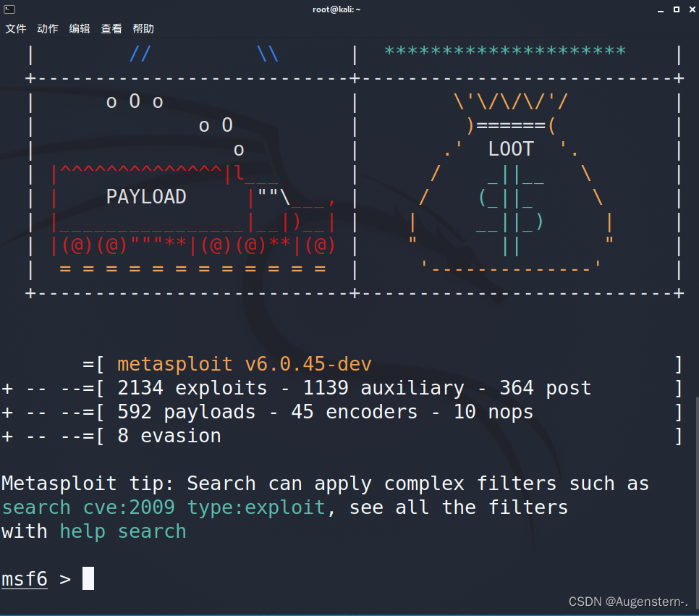Open the 动作 menu
699x616 pixels.
(48, 29)
